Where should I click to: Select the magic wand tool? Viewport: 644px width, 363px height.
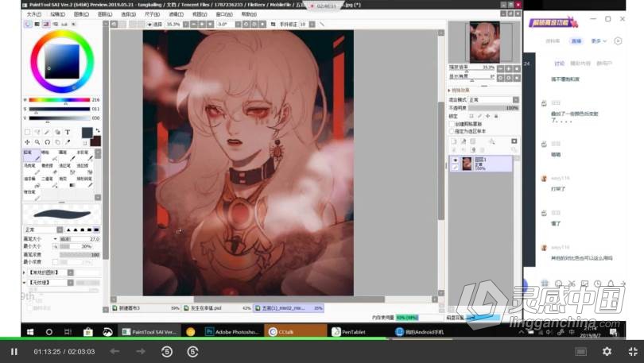(47, 132)
